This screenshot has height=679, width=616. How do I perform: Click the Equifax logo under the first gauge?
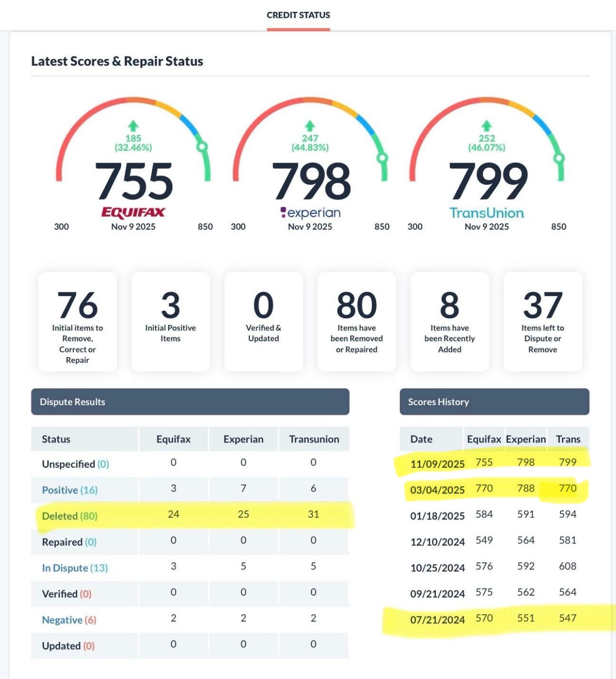134,213
